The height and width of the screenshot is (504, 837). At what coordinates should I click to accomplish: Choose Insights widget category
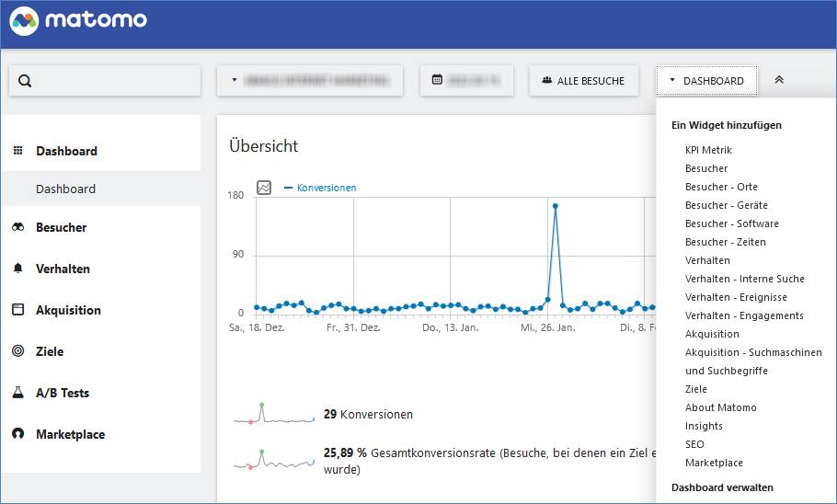tap(704, 426)
